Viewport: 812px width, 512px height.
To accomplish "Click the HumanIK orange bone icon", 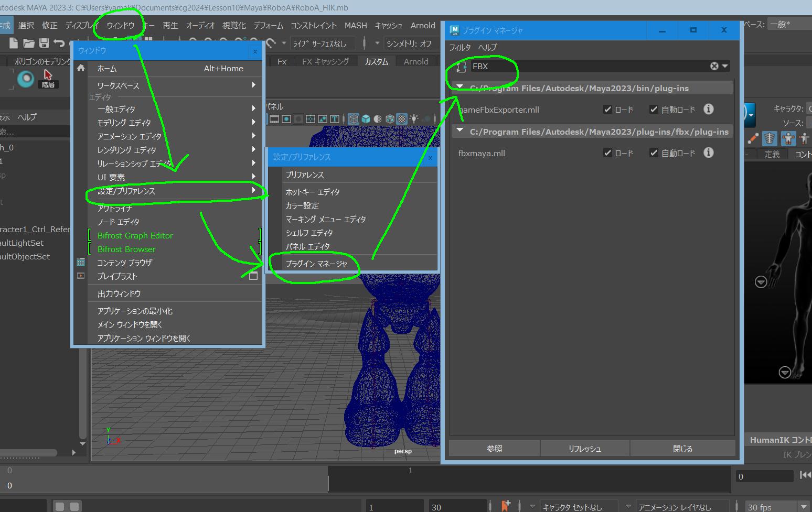I will (x=753, y=139).
